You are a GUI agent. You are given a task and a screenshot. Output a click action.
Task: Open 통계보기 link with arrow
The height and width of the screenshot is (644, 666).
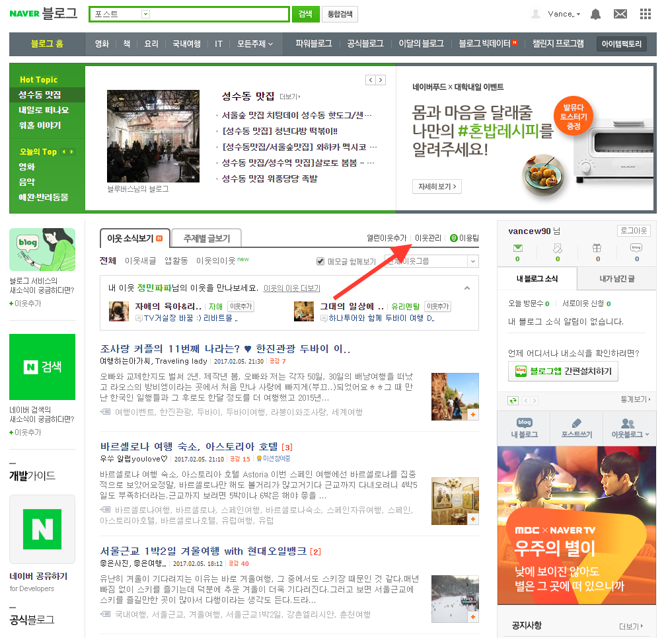pos(636,399)
